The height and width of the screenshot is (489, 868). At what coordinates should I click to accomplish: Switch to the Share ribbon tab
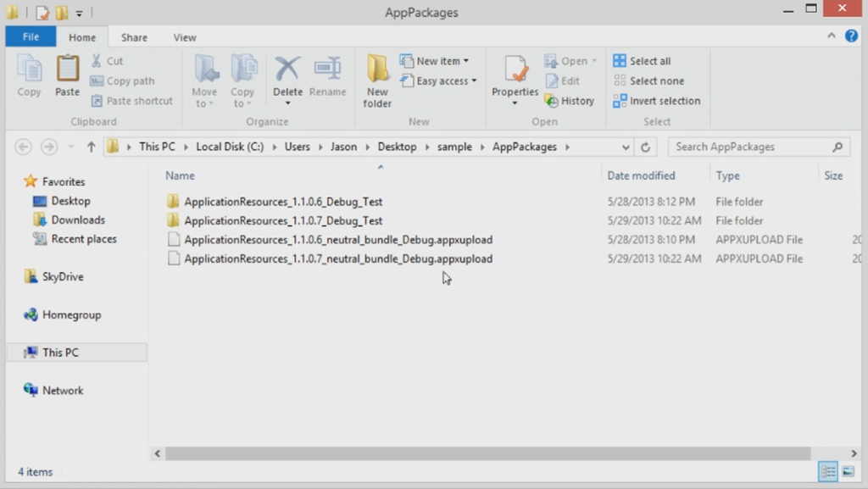(134, 37)
